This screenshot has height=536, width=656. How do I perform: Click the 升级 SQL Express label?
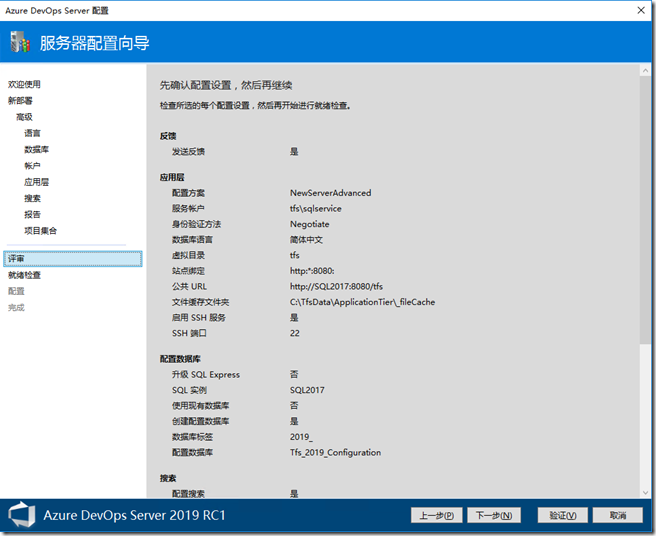206,375
